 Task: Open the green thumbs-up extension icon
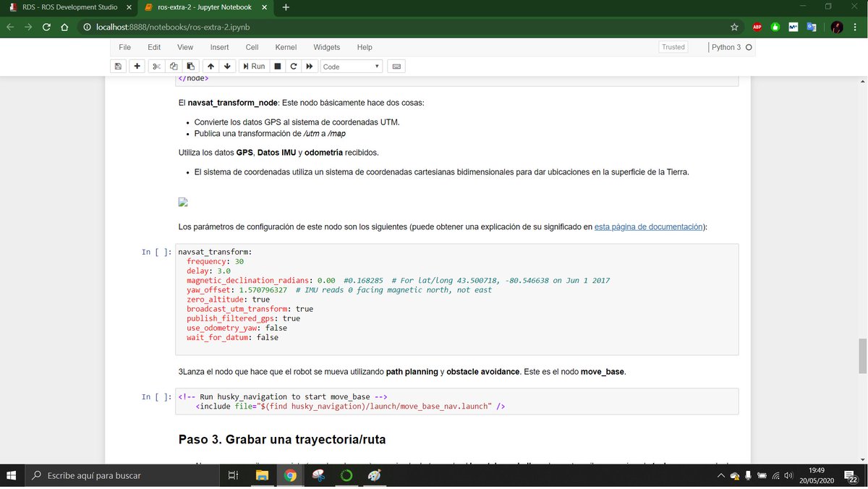[775, 27]
